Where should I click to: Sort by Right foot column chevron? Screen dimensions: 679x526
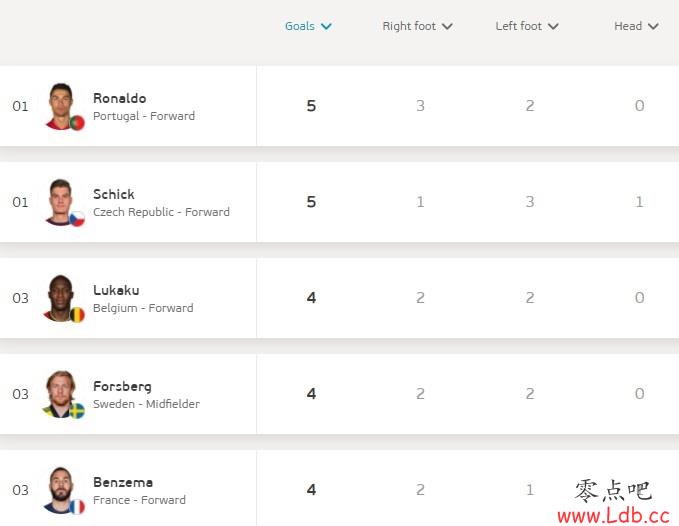[x=447, y=26]
